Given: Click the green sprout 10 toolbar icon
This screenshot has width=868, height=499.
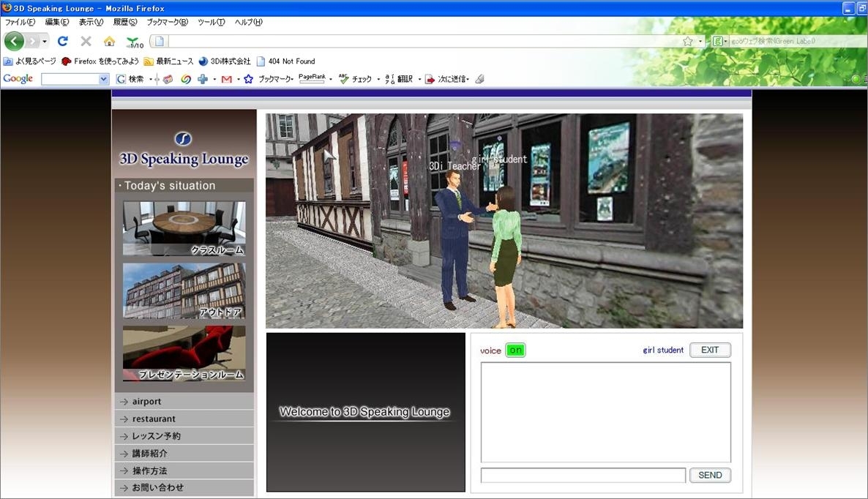Looking at the screenshot, I should coord(135,42).
